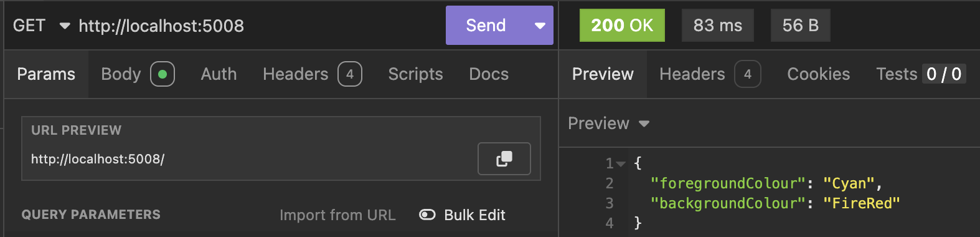The height and width of the screenshot is (237, 980).
Task: Switch to the Scripts tab
Action: click(x=415, y=74)
